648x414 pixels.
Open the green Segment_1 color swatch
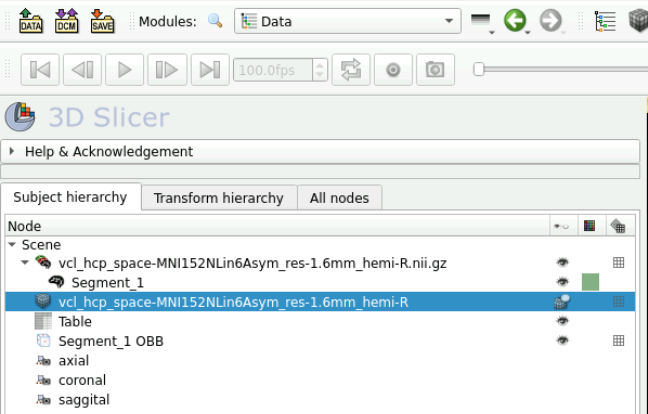590,282
